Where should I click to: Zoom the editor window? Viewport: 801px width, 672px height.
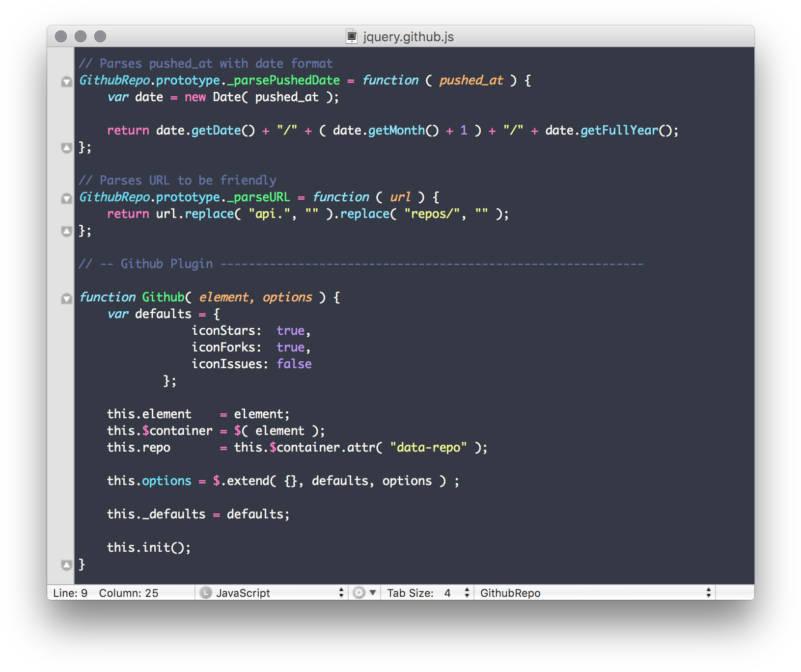(x=100, y=36)
